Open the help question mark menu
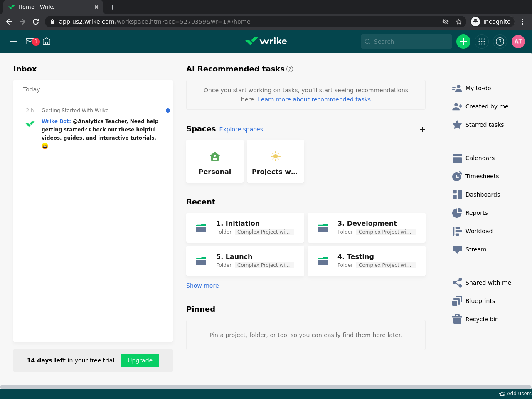The image size is (532, 399). [500, 42]
